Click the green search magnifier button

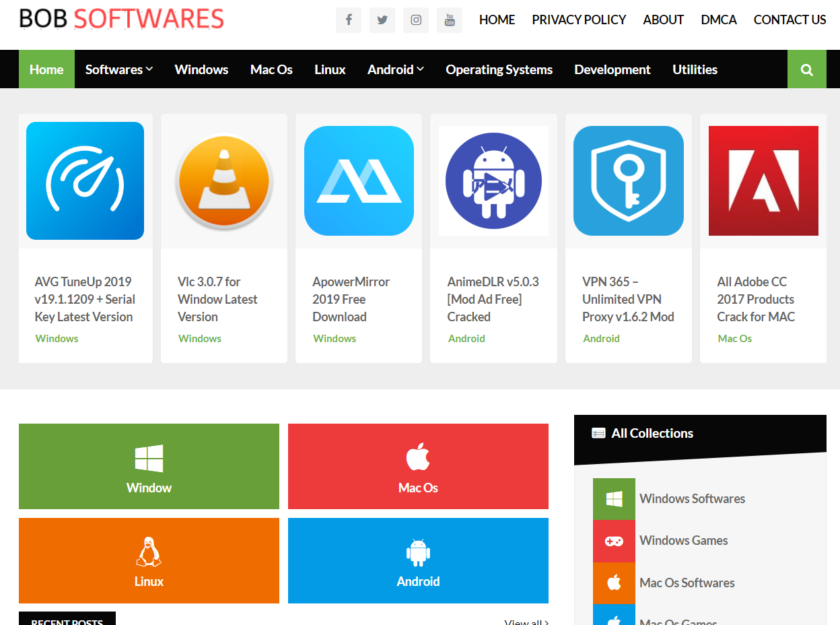807,69
